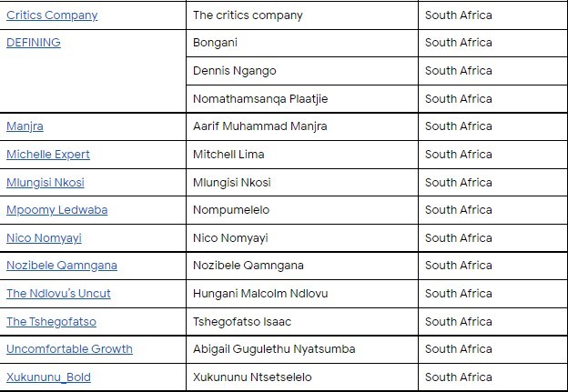Click the Hungani Malcolm Ndlovu cell
The image size is (568, 392).
click(x=260, y=294)
